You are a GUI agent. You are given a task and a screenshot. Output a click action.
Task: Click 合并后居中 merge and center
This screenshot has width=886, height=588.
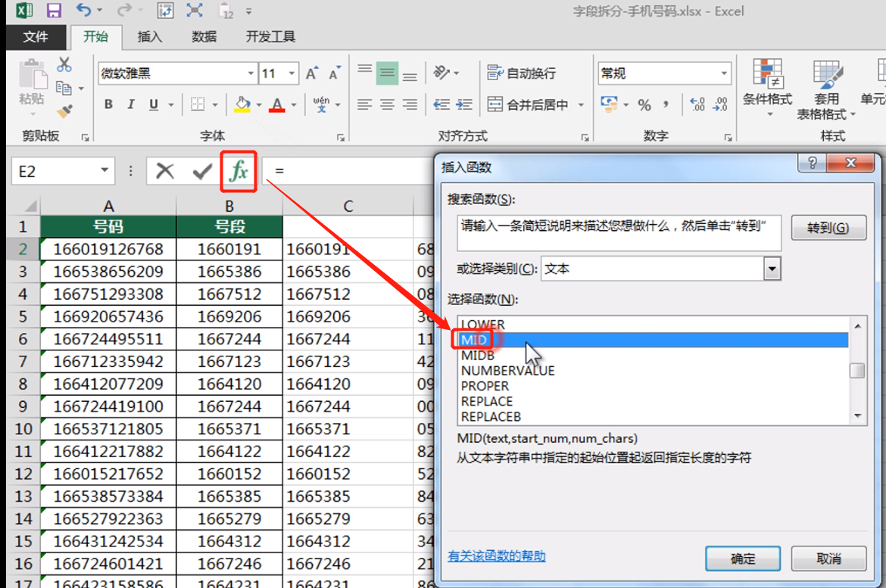(x=529, y=104)
